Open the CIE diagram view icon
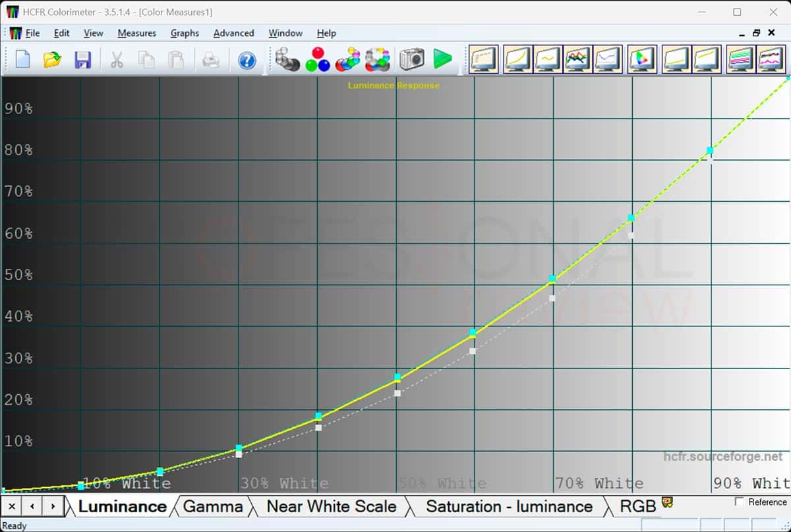The width and height of the screenshot is (791, 532). [642, 59]
